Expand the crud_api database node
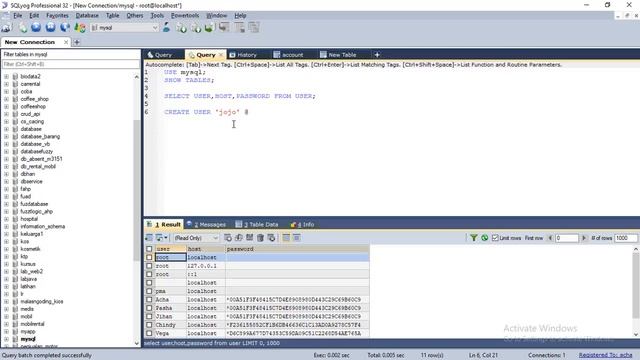The image size is (640, 360). click(x=7, y=114)
